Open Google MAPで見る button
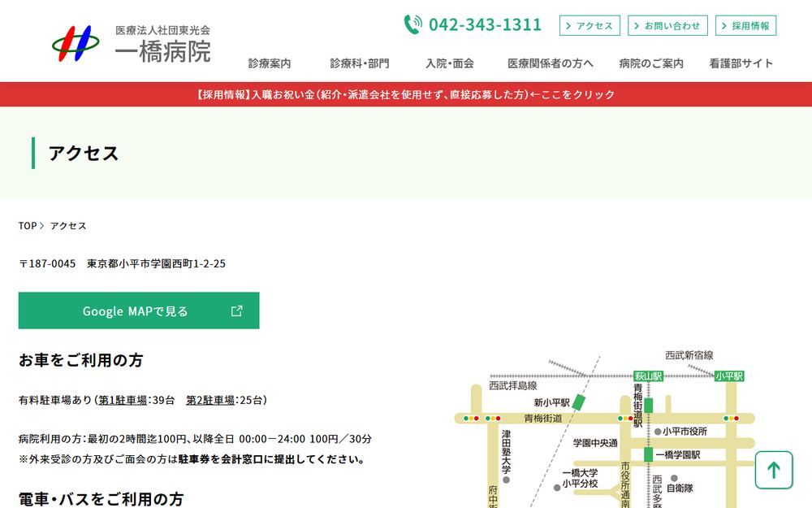 point(139,310)
